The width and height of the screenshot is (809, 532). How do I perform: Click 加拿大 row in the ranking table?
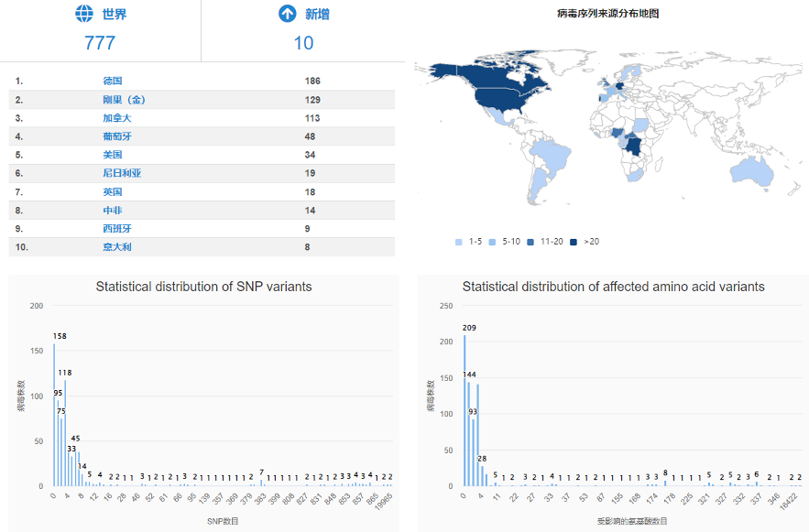pyautogui.click(x=115, y=118)
